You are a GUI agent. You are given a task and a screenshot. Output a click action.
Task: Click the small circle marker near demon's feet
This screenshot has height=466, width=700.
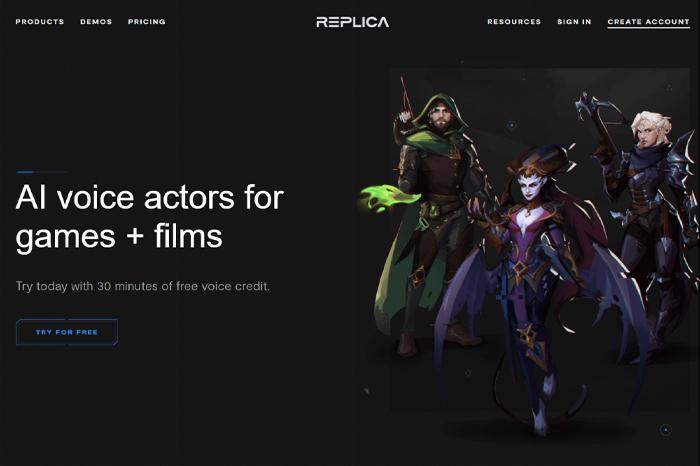click(468, 373)
